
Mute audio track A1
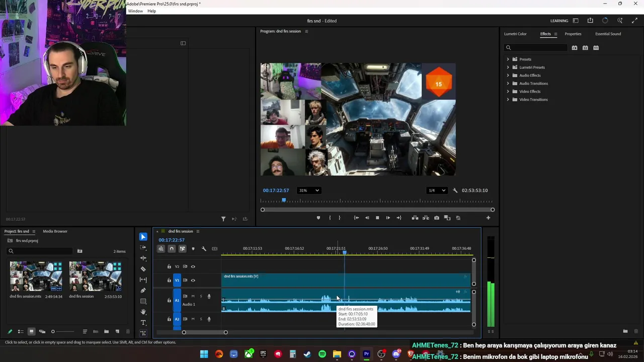click(193, 296)
